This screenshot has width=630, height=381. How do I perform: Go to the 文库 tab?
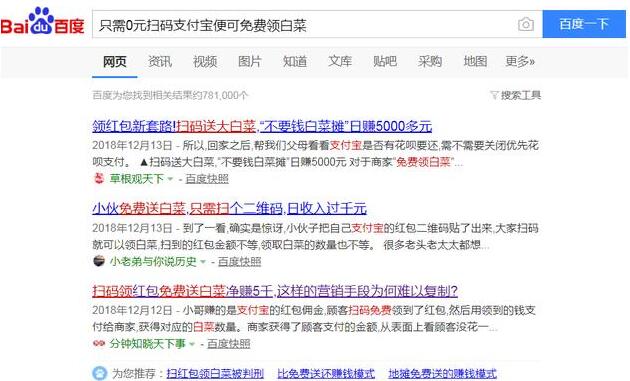tap(340, 61)
